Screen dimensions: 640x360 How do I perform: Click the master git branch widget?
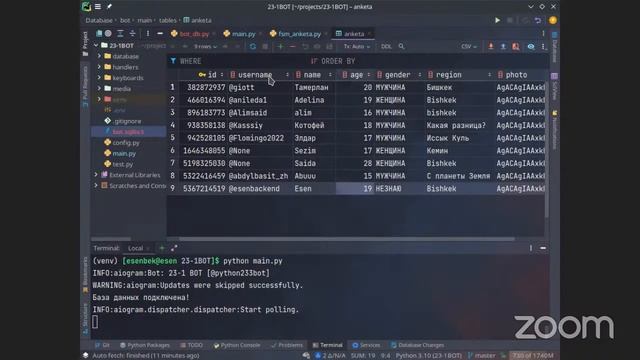481,356
